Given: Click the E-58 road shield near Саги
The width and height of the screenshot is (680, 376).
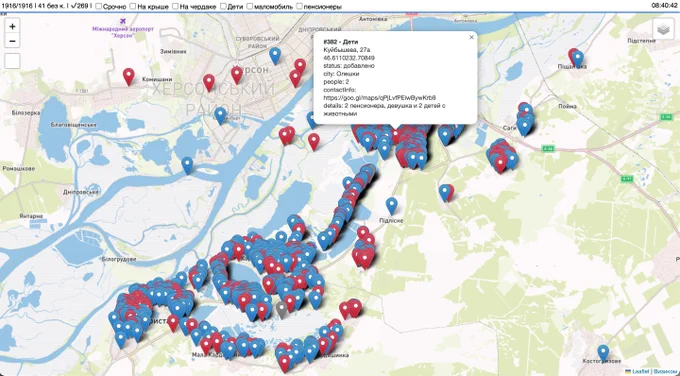Looking at the screenshot, I should tap(548, 149).
